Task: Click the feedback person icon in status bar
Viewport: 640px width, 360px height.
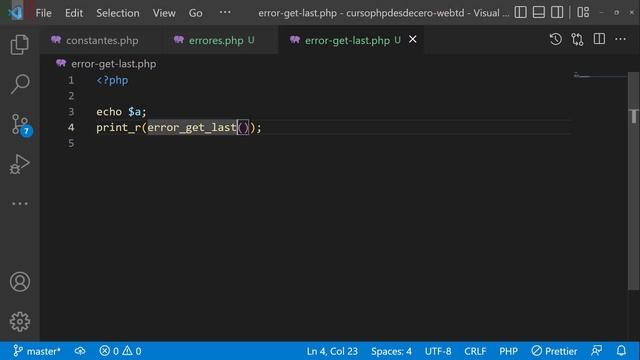Action: coord(596,351)
